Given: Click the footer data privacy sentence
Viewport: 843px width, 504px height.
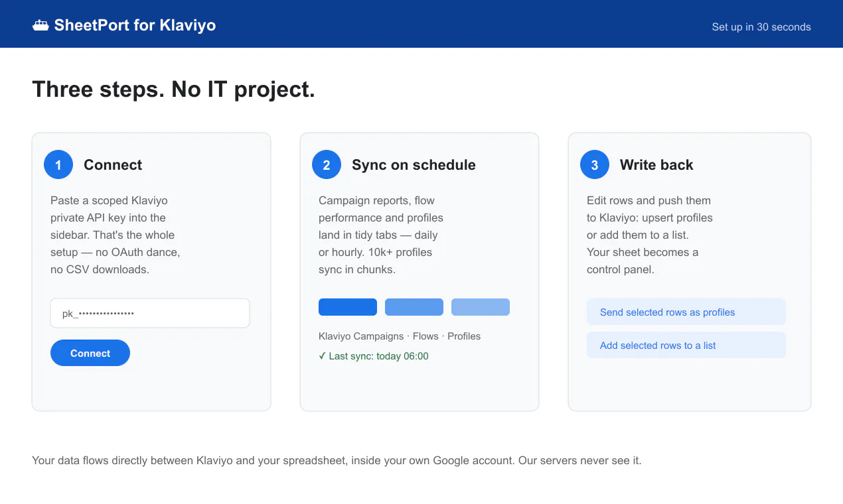Looking at the screenshot, I should [x=337, y=460].
